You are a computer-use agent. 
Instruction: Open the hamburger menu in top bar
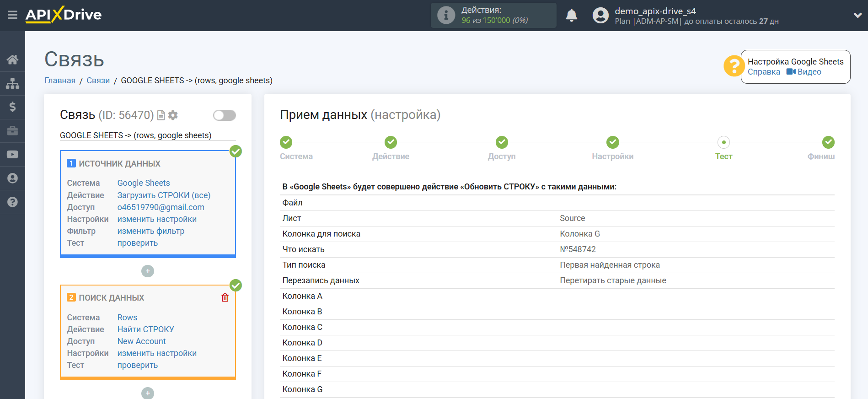tap(12, 15)
